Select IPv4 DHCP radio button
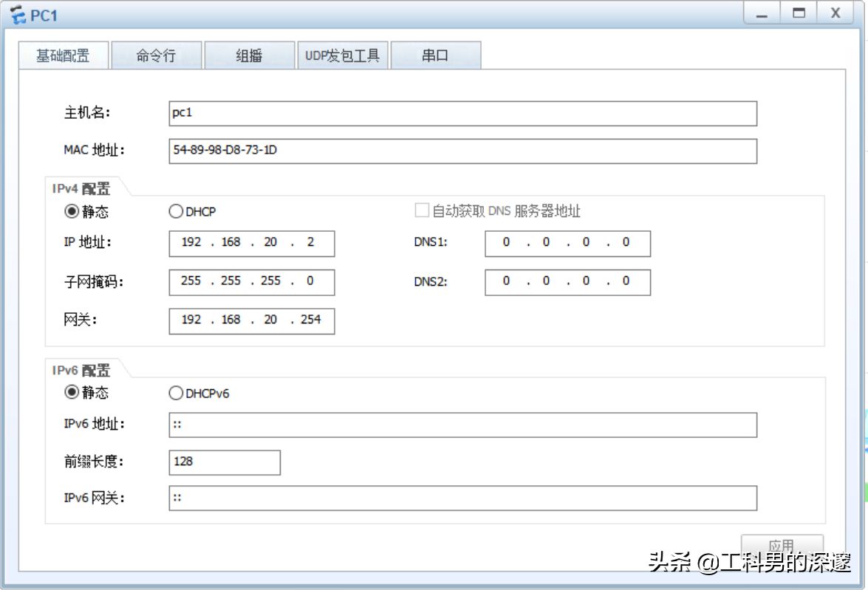The image size is (868, 590). (x=176, y=212)
